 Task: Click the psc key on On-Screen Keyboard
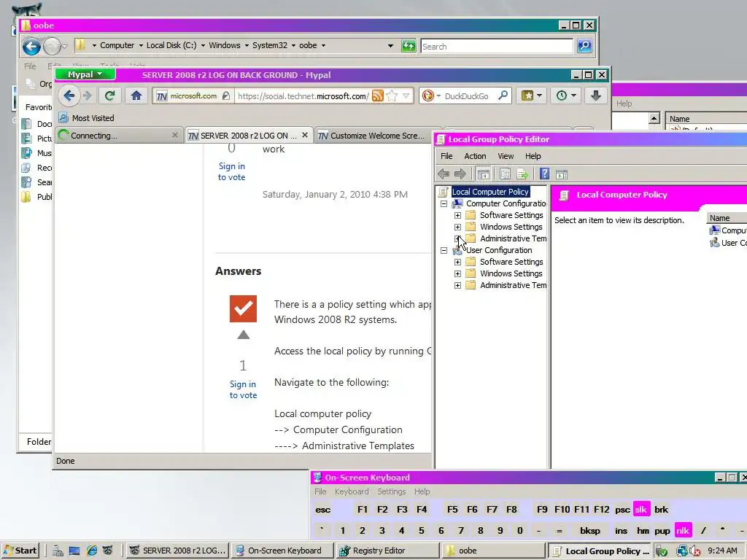pyautogui.click(x=622, y=510)
